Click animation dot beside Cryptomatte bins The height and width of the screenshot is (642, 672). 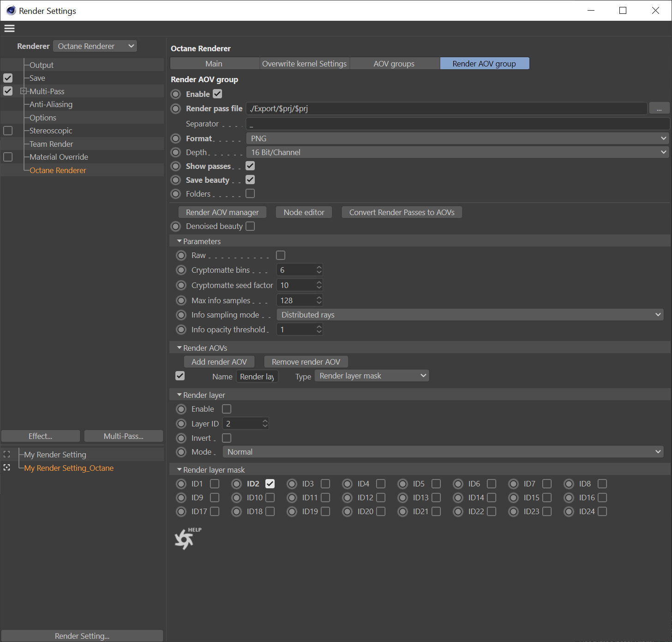[181, 270]
